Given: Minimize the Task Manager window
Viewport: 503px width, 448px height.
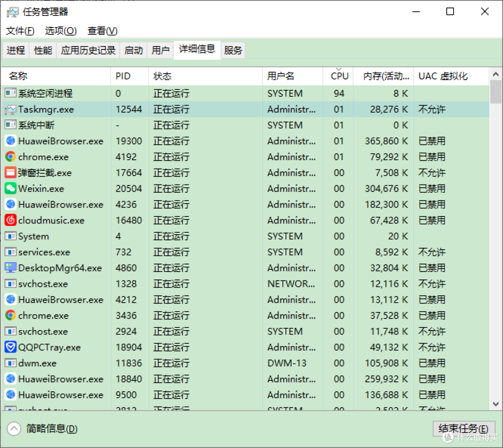Looking at the screenshot, I should click(x=416, y=12).
